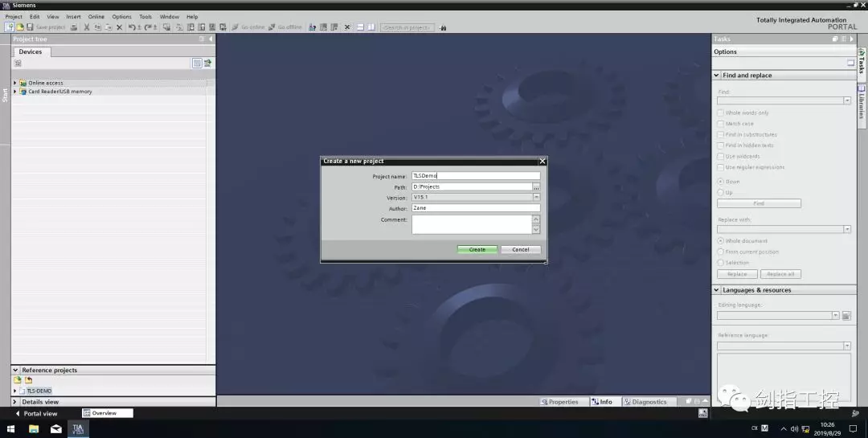The image size is (868, 438).
Task: Select the Up search direction radio button
Action: (720, 193)
